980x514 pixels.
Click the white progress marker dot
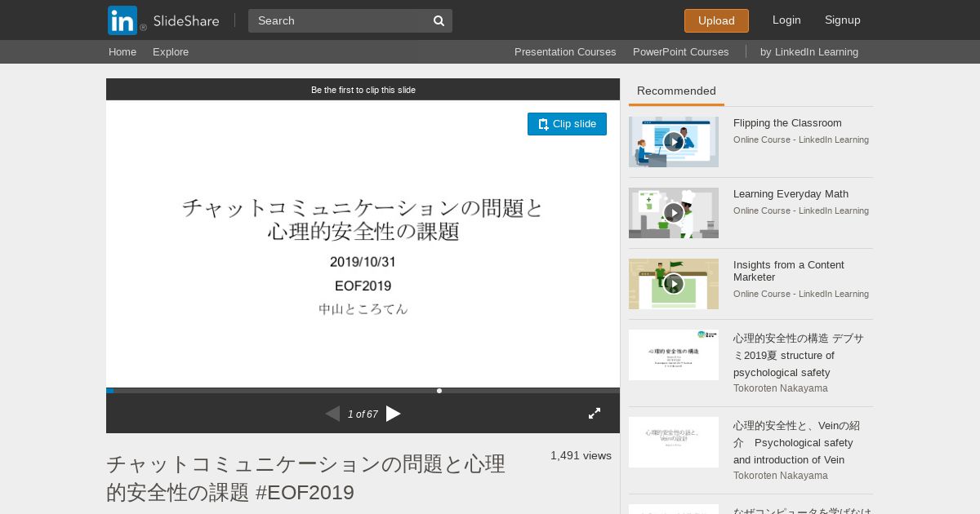[x=439, y=391]
